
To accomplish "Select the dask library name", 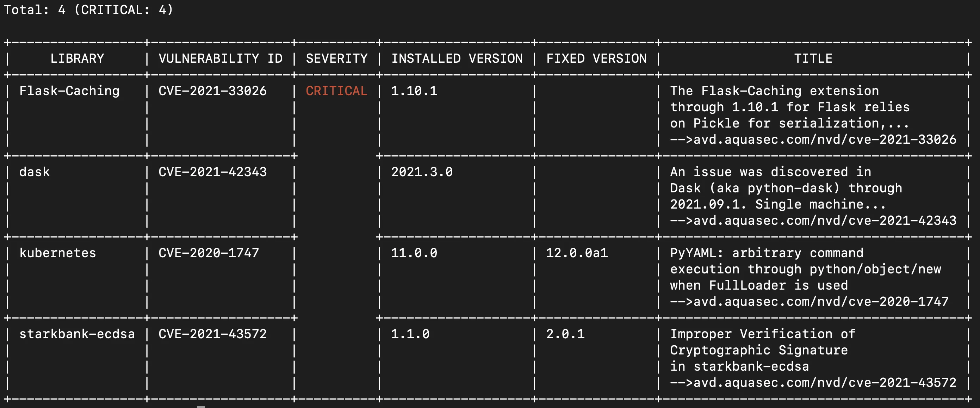I will [35, 172].
